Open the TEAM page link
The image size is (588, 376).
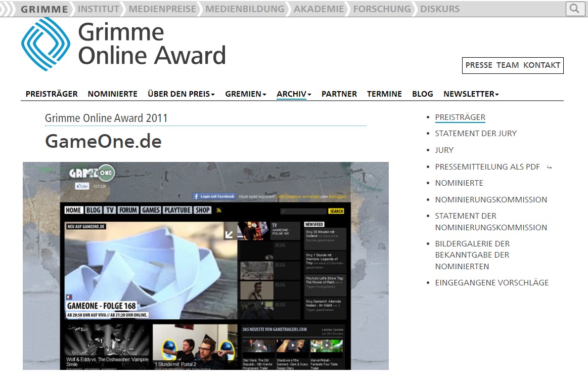(508, 65)
